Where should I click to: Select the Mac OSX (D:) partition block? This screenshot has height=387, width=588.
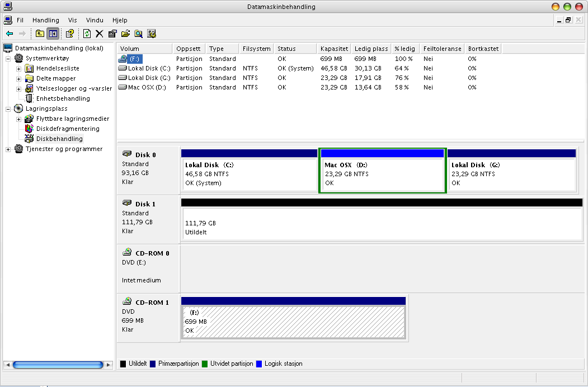383,171
